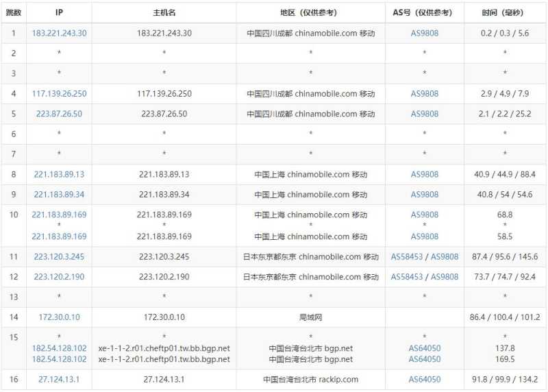The height and width of the screenshot is (392, 548).
Task: Open the 223.87.26.50 IP link
Action: (59, 114)
